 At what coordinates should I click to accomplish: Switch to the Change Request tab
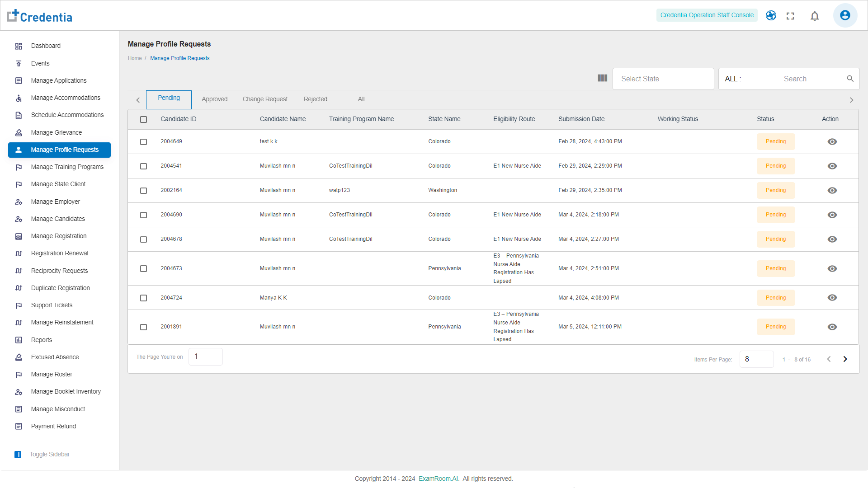(265, 99)
